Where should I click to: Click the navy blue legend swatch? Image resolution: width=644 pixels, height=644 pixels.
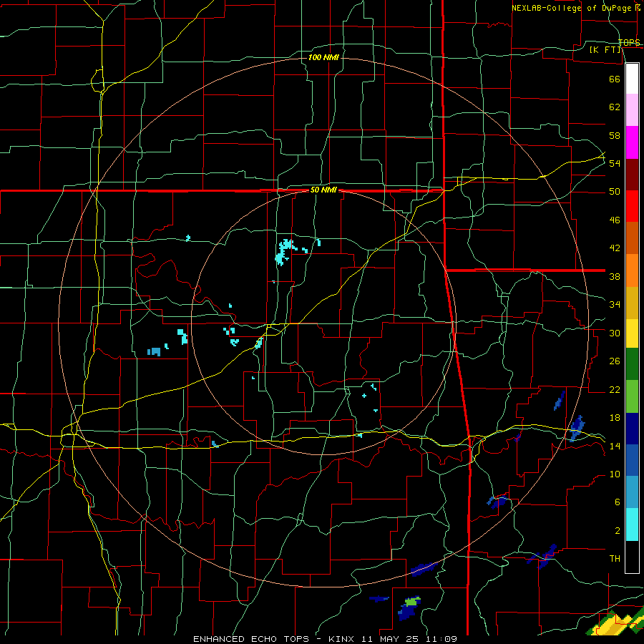coord(632,429)
